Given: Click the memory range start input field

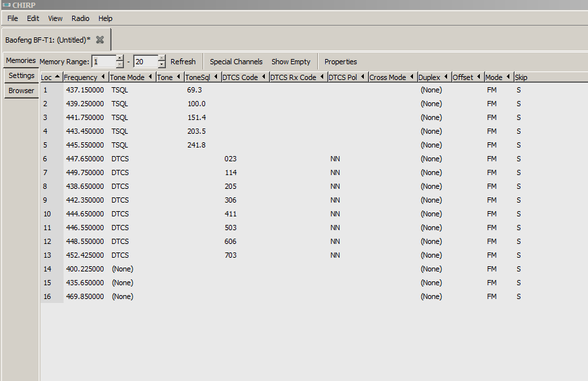Looking at the screenshot, I should [x=104, y=62].
